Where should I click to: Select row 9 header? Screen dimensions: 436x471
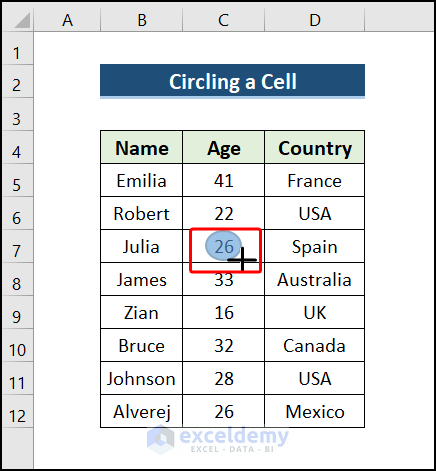(17, 312)
